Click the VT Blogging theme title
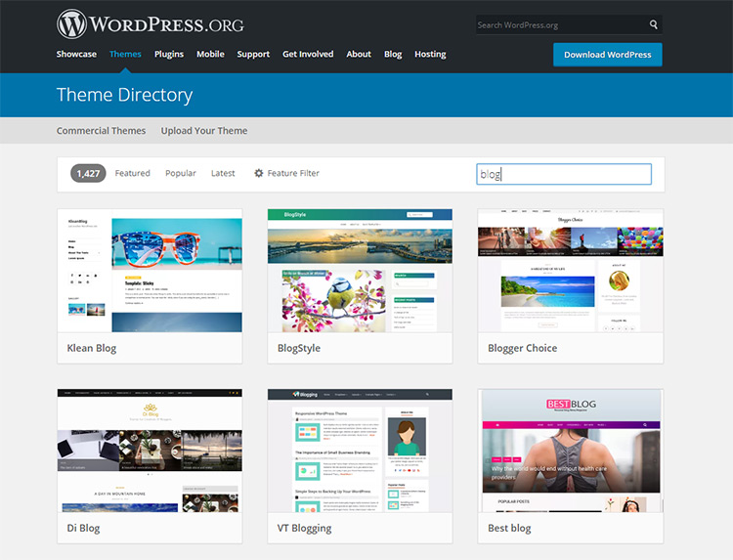 tap(304, 528)
